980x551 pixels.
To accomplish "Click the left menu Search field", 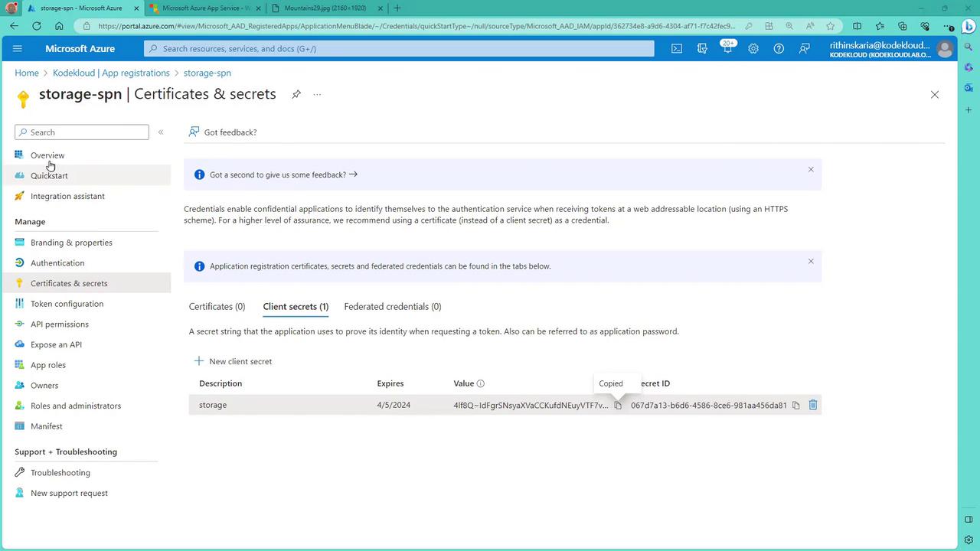I will point(82,132).
